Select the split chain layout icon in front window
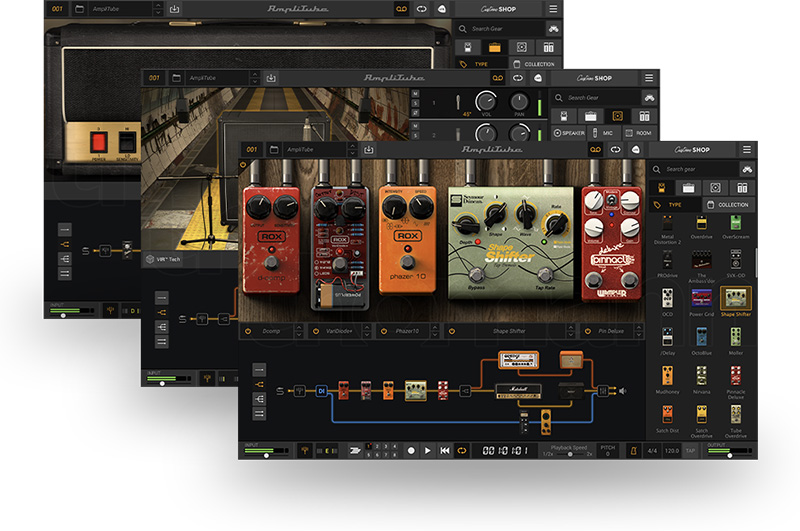 [x=259, y=384]
